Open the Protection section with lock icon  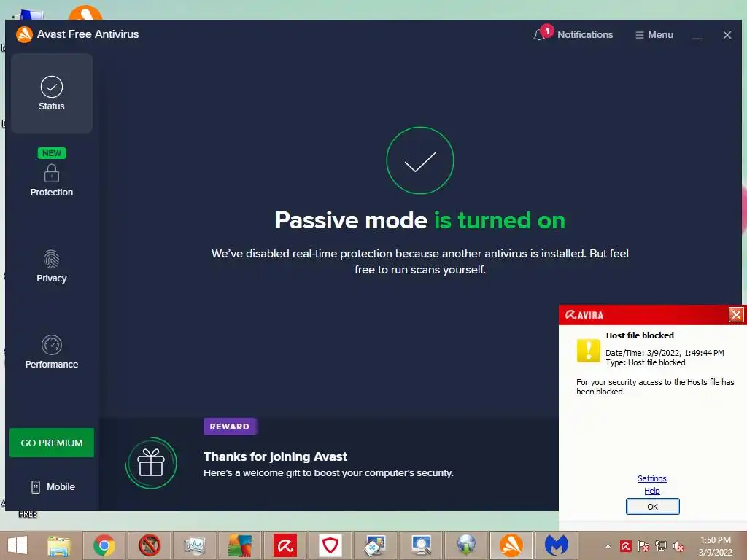coord(52,180)
